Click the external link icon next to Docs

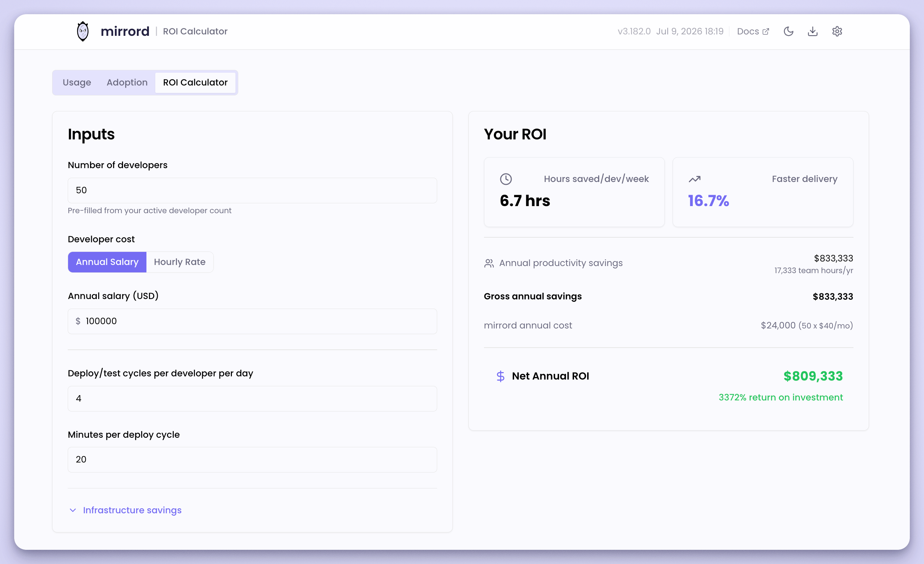click(766, 32)
